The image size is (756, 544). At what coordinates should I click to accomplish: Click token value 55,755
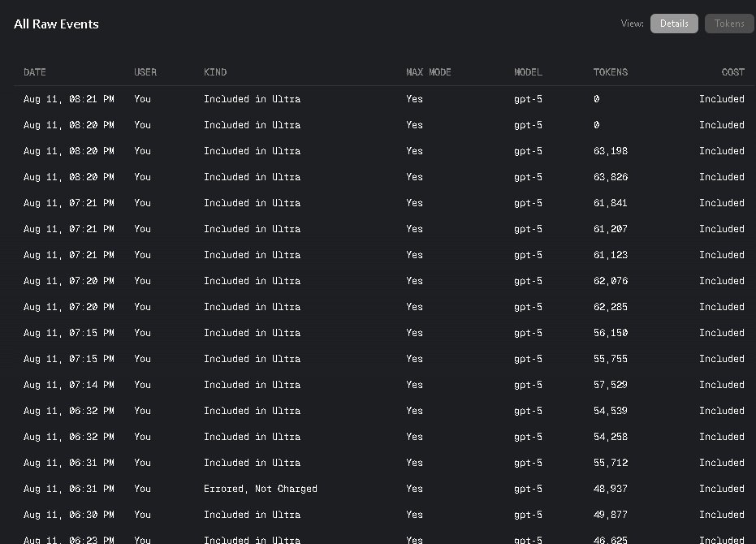[611, 360]
